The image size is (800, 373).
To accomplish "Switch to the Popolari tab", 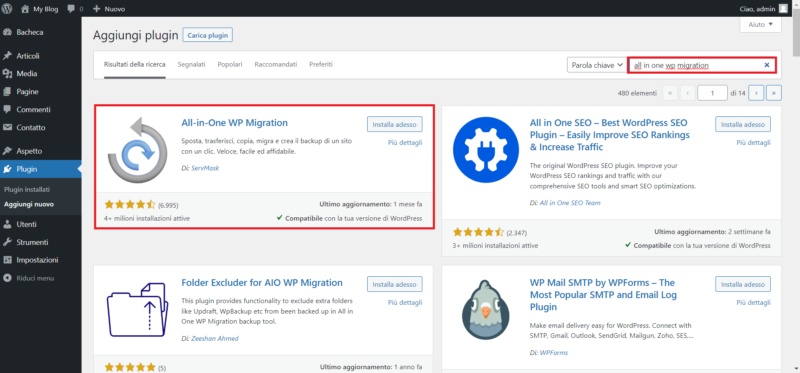I will [230, 65].
